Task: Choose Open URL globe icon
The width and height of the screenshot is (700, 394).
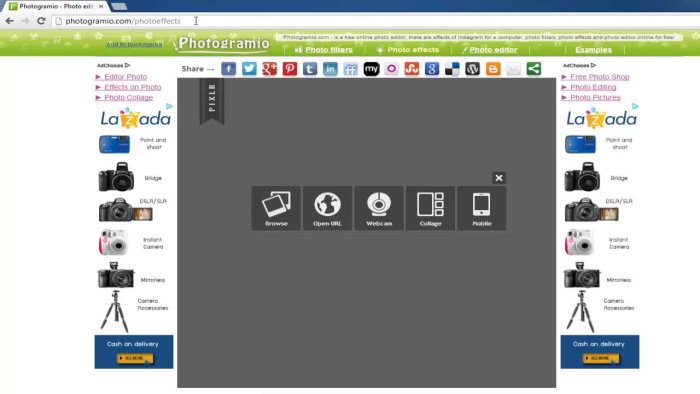Action: [327, 208]
